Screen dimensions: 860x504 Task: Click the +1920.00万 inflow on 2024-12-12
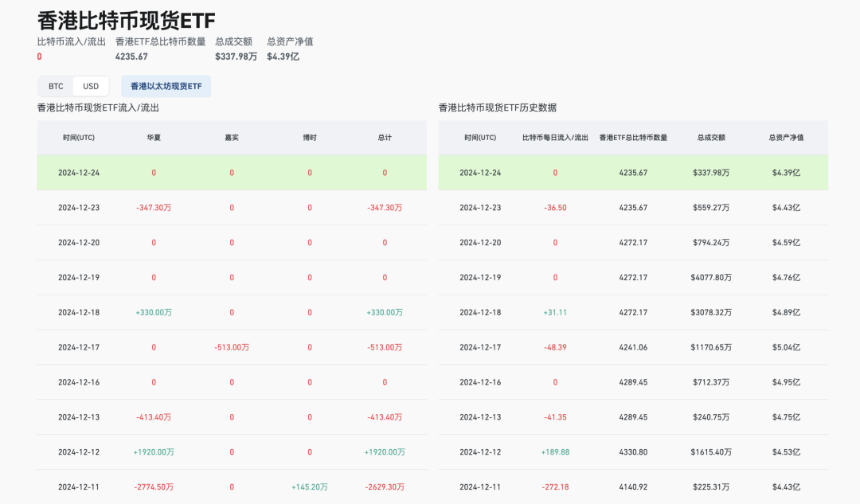(x=154, y=451)
